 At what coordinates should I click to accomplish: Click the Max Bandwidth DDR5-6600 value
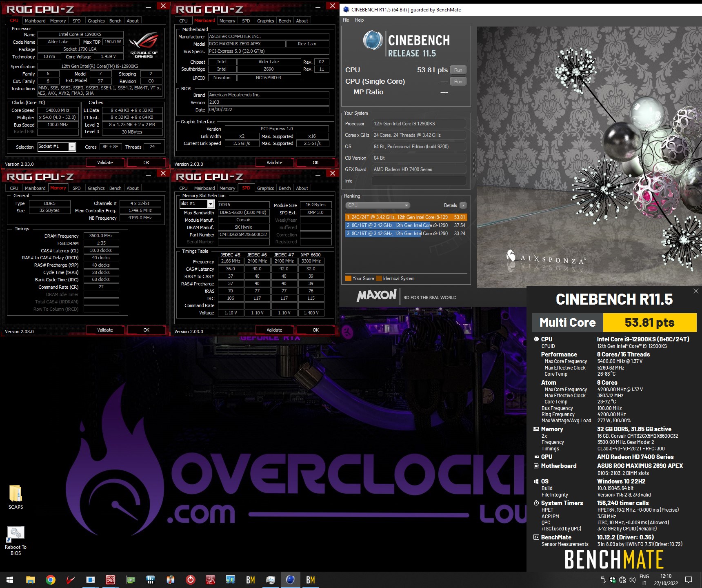[x=244, y=213]
